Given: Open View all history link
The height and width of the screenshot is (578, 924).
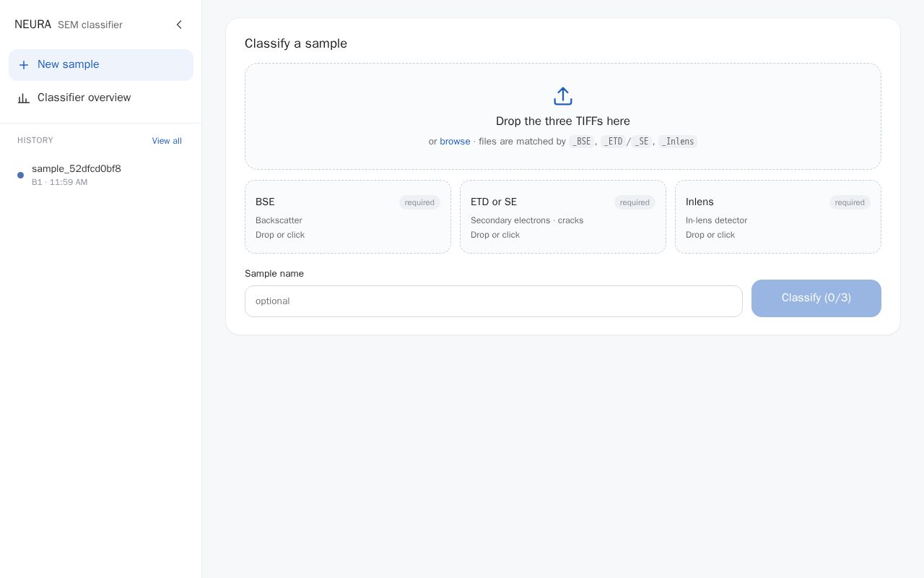Looking at the screenshot, I should point(167,141).
